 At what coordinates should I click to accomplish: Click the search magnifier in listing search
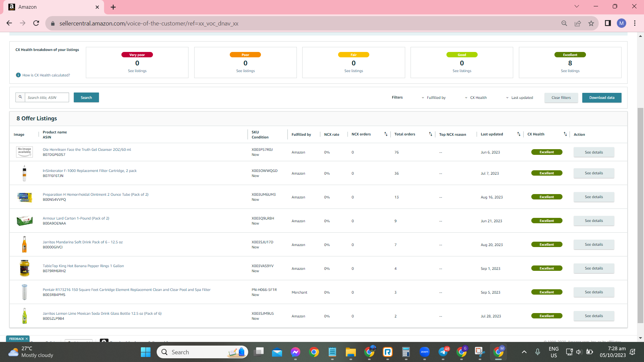pos(20,97)
